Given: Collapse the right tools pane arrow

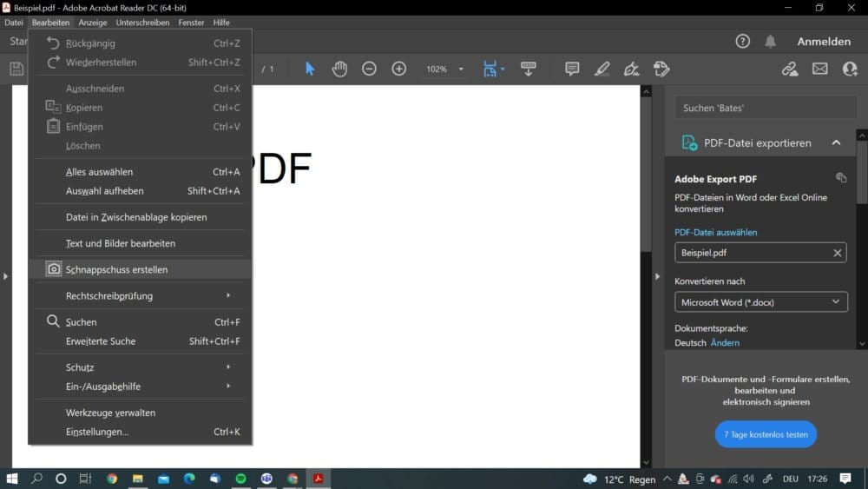Looking at the screenshot, I should point(657,276).
